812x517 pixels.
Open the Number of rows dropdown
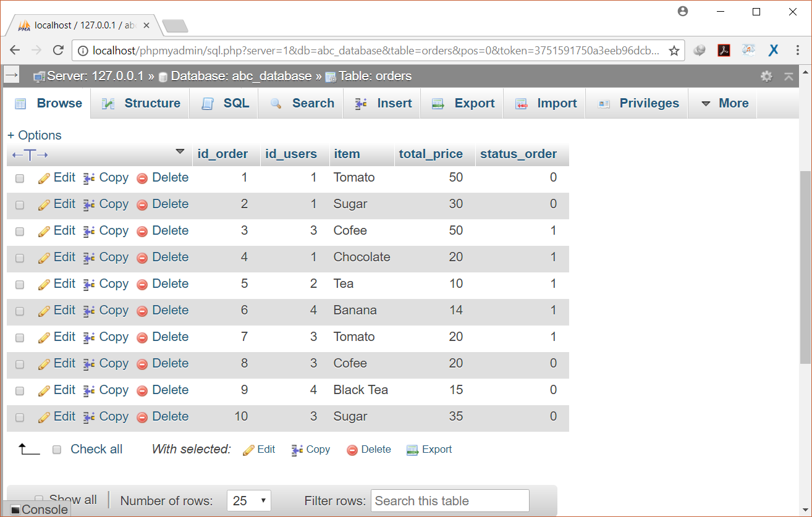point(249,501)
